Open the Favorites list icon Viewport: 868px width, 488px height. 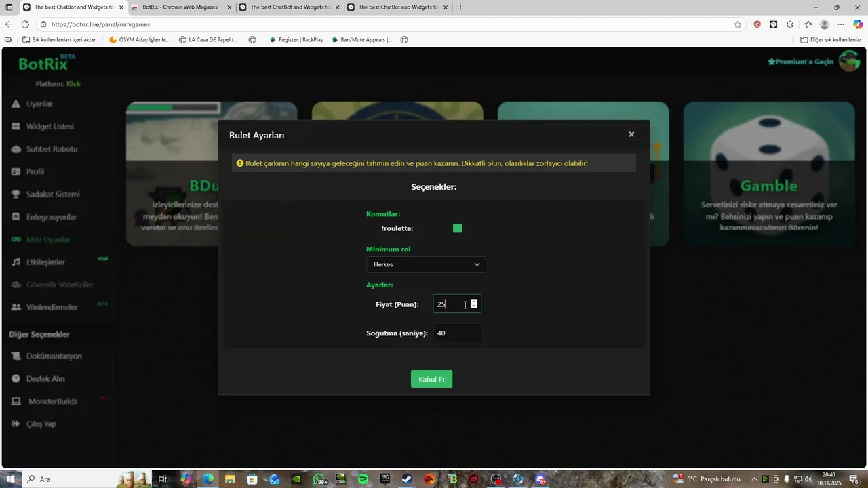pos(808,24)
